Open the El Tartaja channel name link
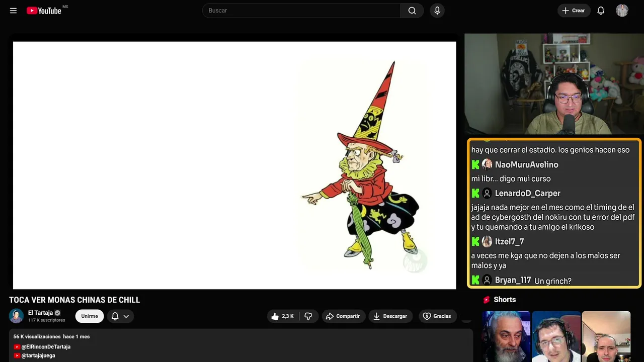 pyautogui.click(x=40, y=313)
